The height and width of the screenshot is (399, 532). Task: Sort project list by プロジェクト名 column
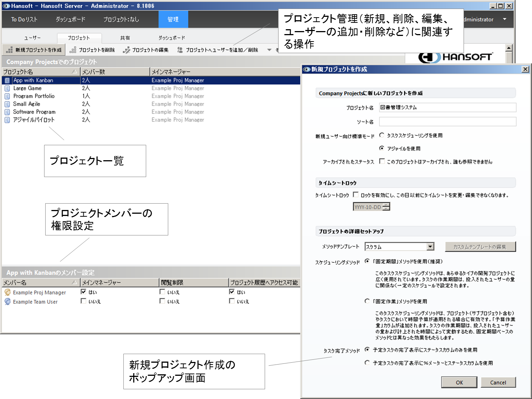pos(41,71)
